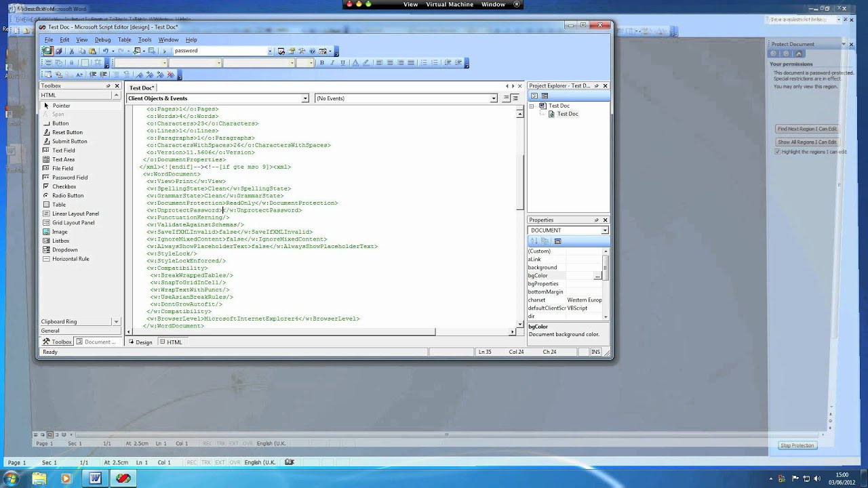Open the Client Objects & Events dropdown
Image resolution: width=868 pixels, height=488 pixels.
click(x=305, y=98)
